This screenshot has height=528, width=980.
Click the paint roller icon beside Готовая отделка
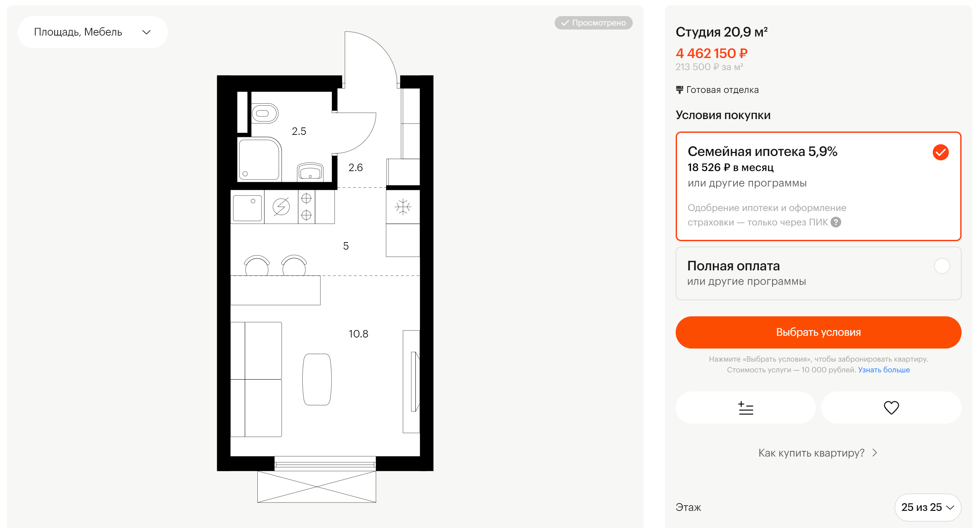point(679,90)
